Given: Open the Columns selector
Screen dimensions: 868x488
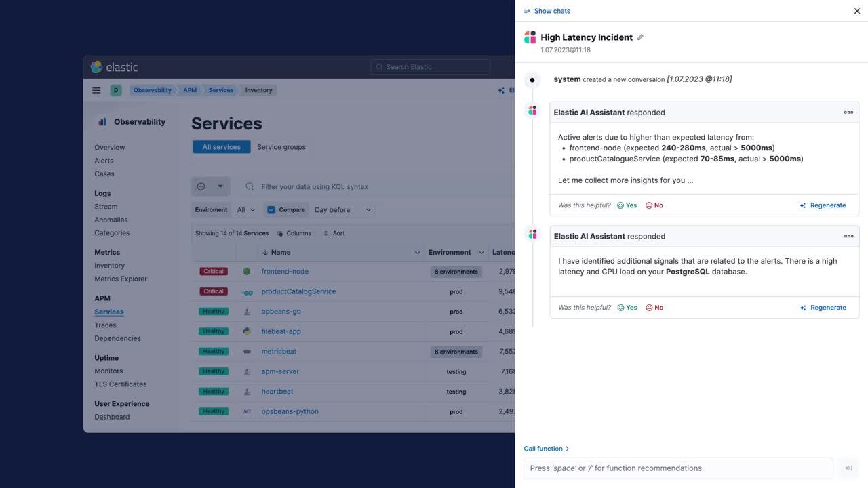Looking at the screenshot, I should [294, 233].
